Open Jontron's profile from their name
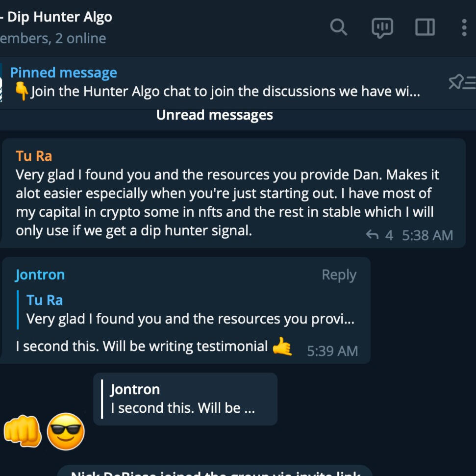Viewport: 476px width, 476px height. point(39,275)
